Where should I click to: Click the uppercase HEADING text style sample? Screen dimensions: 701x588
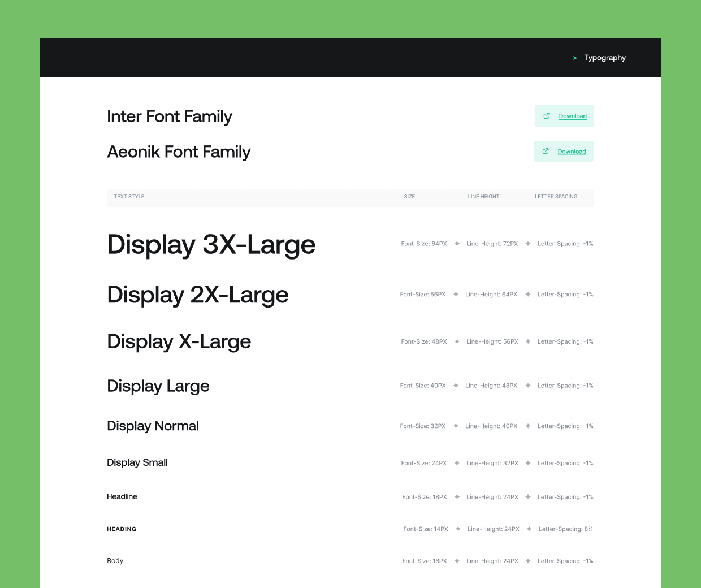click(122, 529)
